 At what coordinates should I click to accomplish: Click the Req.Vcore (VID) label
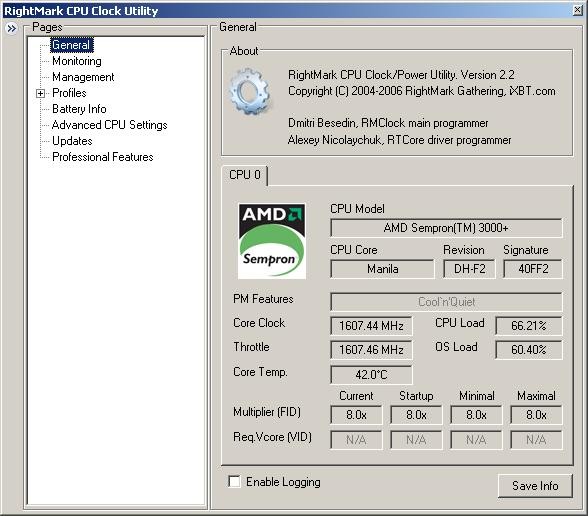coord(272,437)
